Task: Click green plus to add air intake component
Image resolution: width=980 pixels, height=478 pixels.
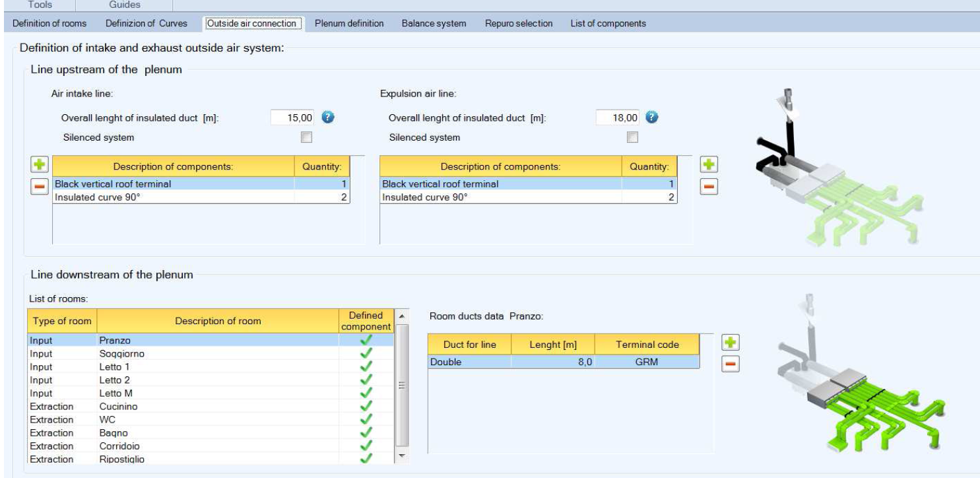Action: [38, 164]
